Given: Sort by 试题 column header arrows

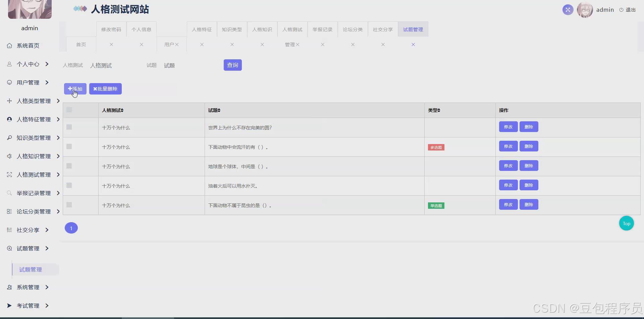Looking at the screenshot, I should tap(219, 110).
